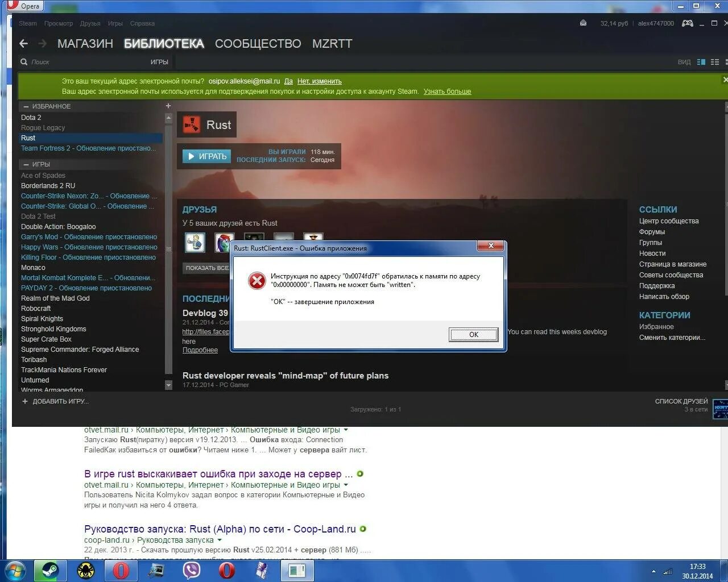
Task: Click the network signal tray icon
Action: (668, 571)
